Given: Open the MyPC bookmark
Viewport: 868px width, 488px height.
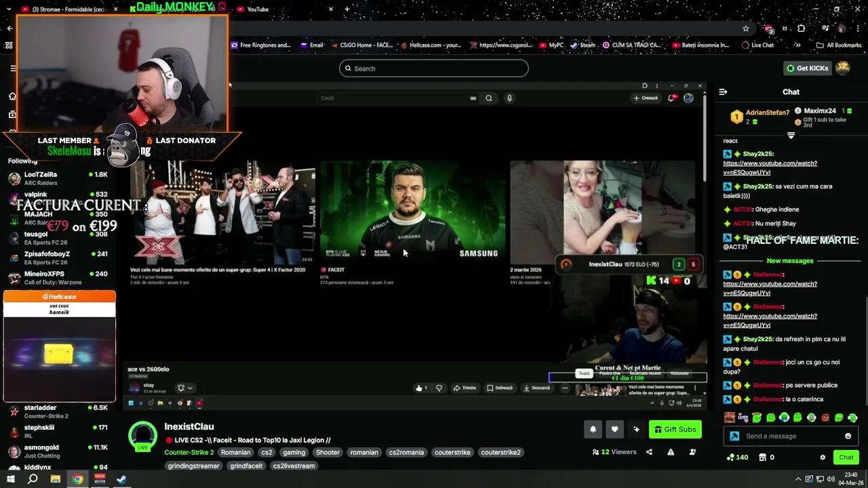Looking at the screenshot, I should [551, 45].
